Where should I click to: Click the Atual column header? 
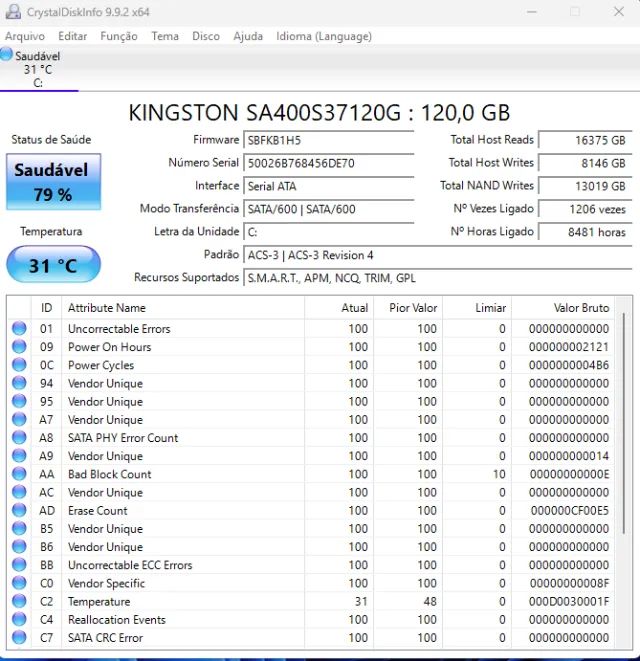(x=339, y=308)
